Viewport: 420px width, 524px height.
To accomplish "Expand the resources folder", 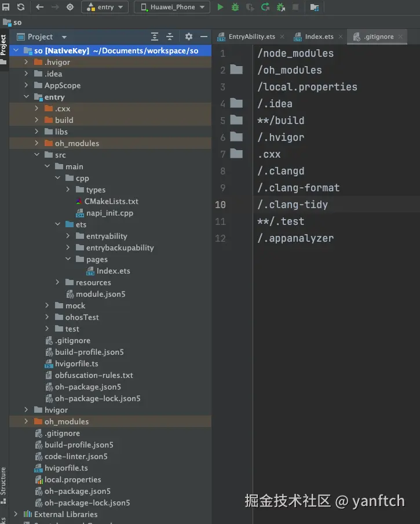I will 57,282.
